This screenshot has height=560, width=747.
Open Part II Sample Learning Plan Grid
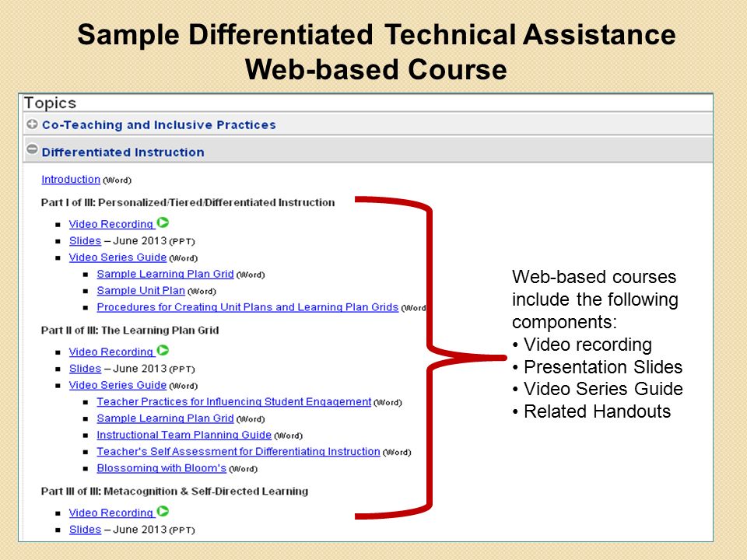click(165, 418)
